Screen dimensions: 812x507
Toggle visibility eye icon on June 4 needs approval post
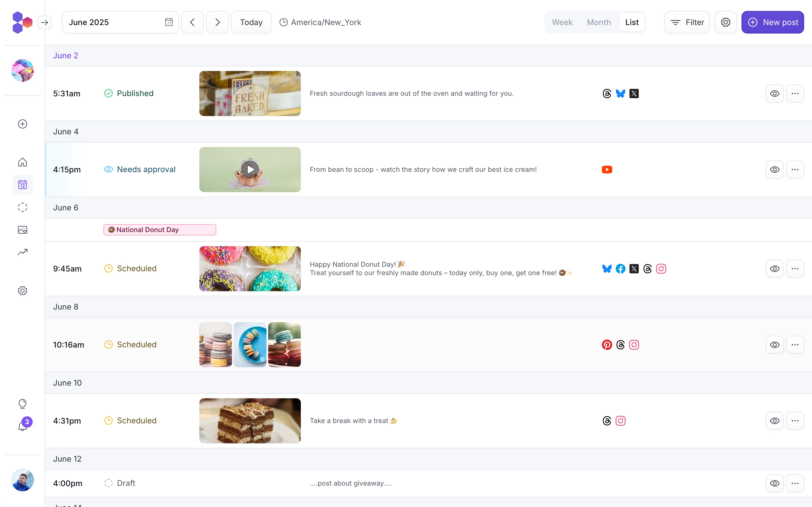(775, 169)
